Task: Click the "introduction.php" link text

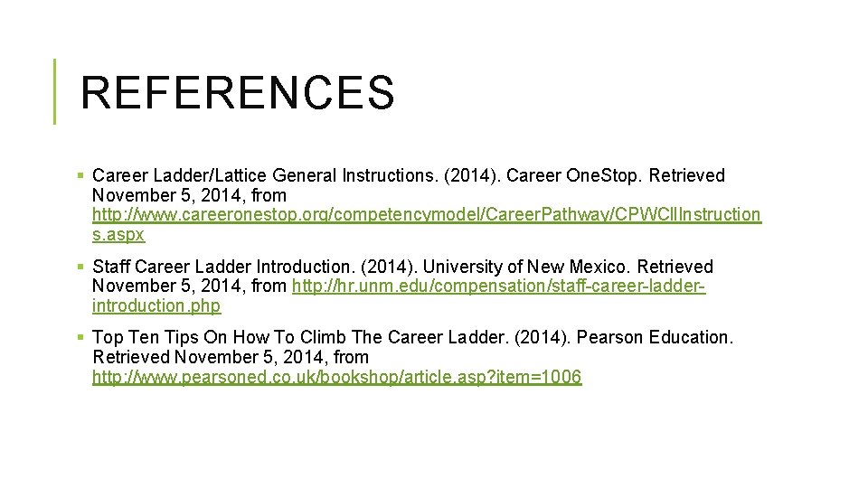Action: 156,306
